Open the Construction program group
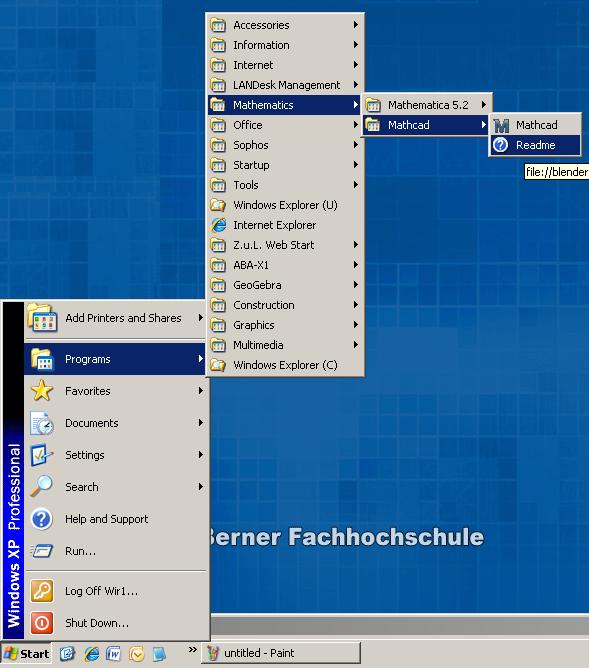Image resolution: width=589 pixels, height=668 pixels. click(285, 305)
